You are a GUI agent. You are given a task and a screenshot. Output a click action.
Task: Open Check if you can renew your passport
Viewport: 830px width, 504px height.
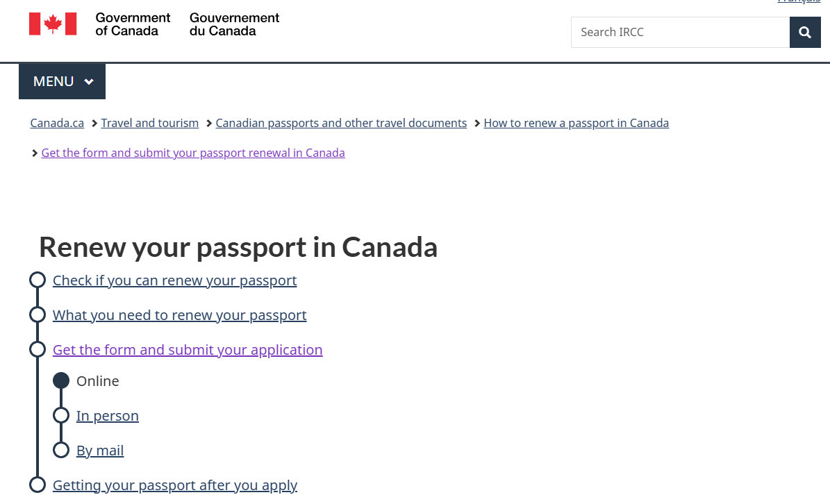174,280
